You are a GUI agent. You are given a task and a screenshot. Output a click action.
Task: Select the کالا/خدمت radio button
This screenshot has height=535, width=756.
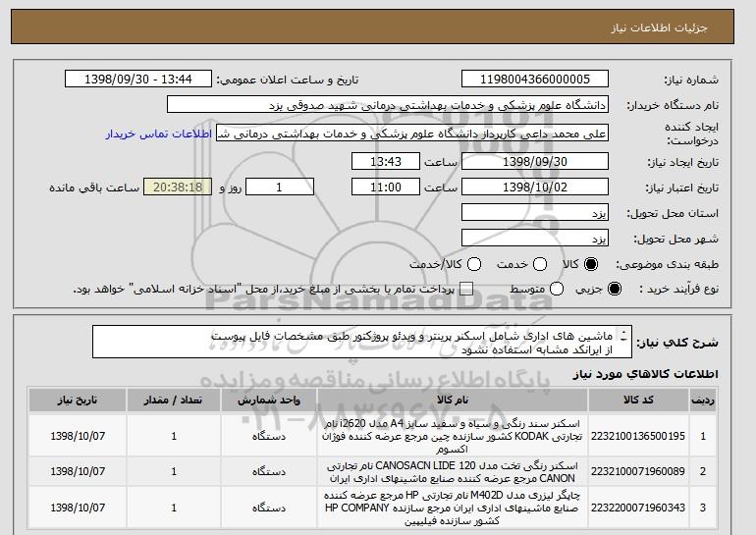pos(474,264)
